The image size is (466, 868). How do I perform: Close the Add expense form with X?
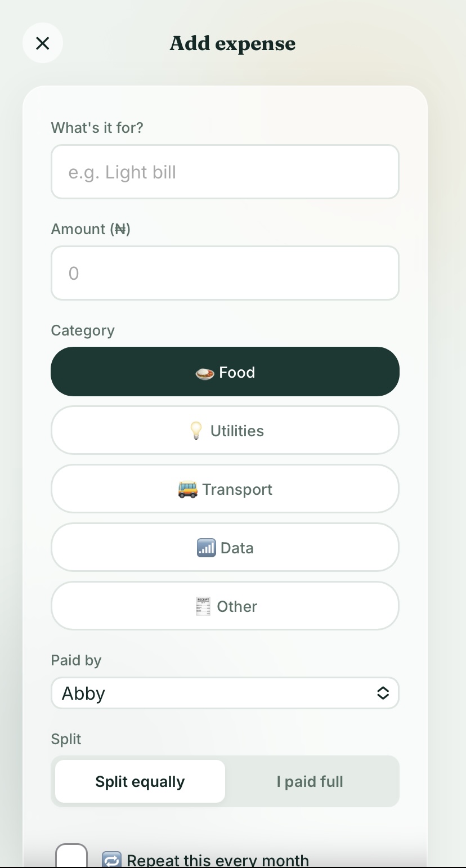pyautogui.click(x=43, y=43)
